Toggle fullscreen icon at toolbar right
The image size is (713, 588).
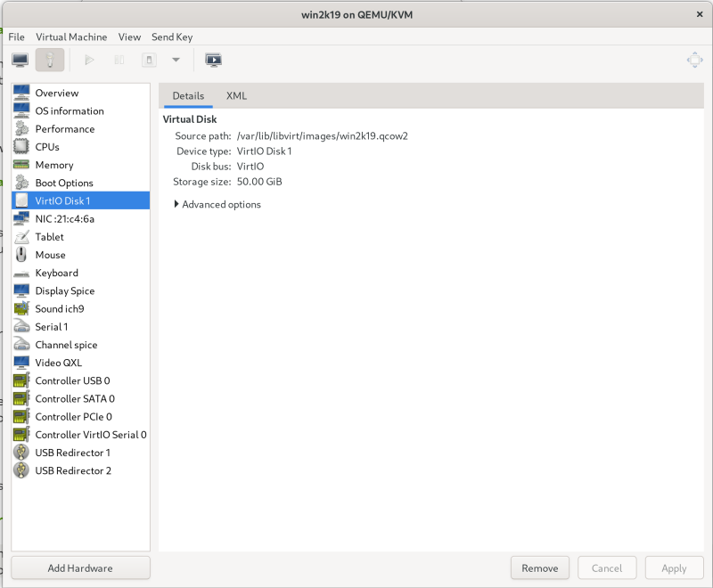695,60
